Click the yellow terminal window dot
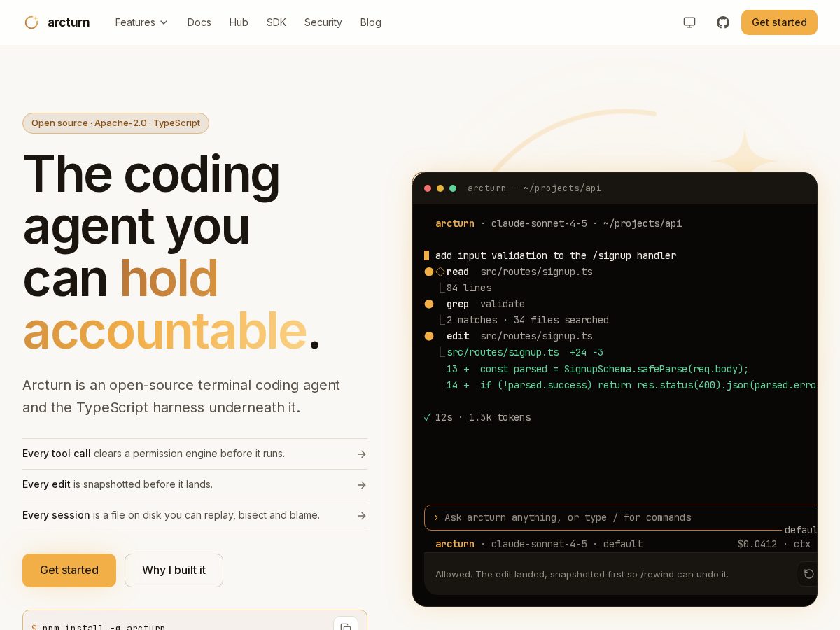840x630 pixels. tap(440, 188)
